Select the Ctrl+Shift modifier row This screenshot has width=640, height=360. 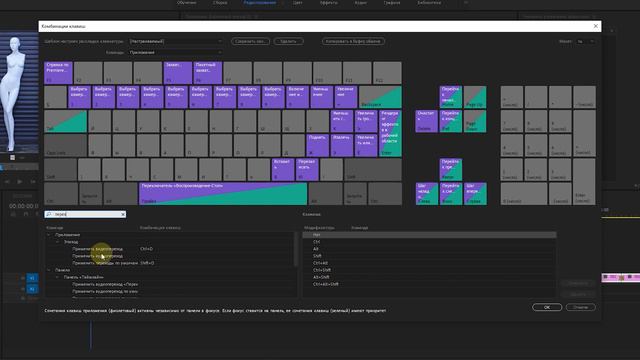429,270
